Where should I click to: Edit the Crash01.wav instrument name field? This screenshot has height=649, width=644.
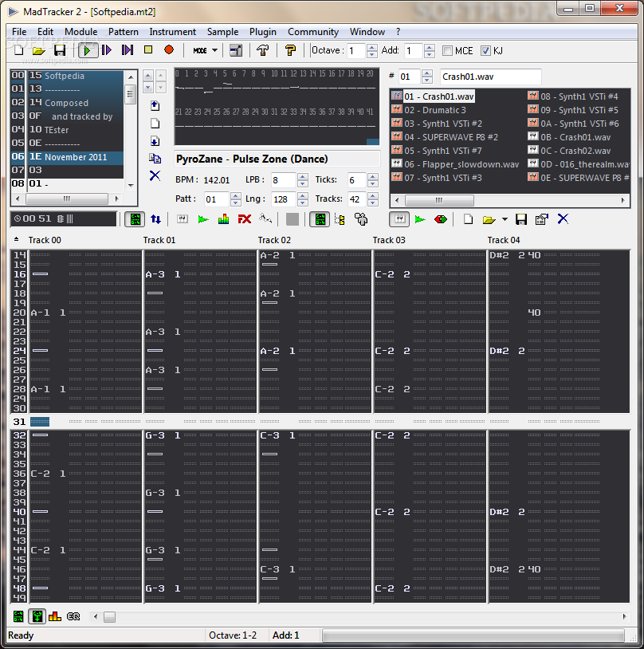coord(490,77)
